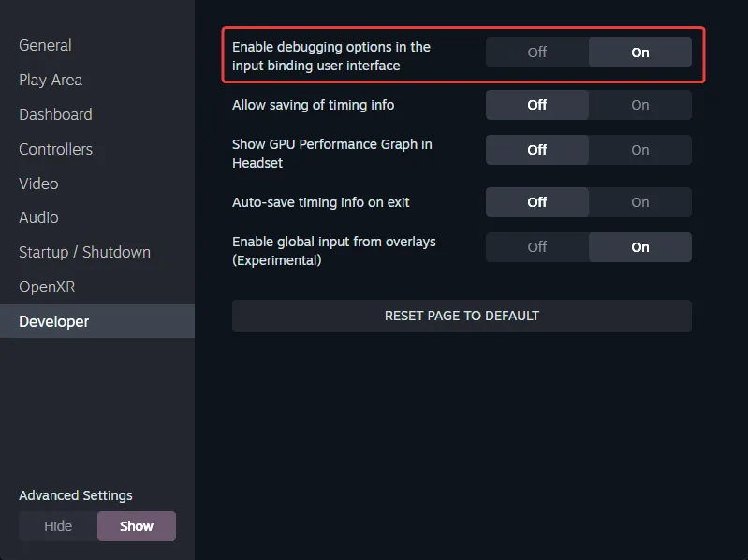Select the Video settings tab
748x560 pixels.
click(38, 184)
